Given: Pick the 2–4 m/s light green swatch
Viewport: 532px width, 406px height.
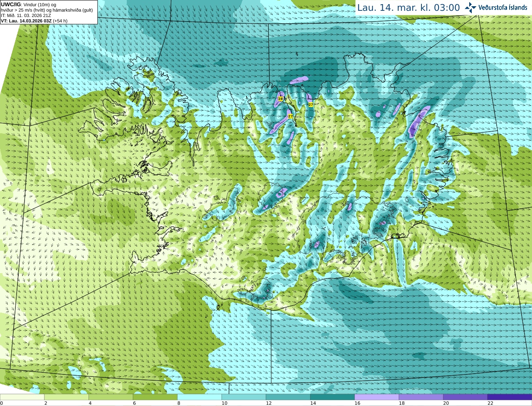Looking at the screenshot, I should click(66, 397).
